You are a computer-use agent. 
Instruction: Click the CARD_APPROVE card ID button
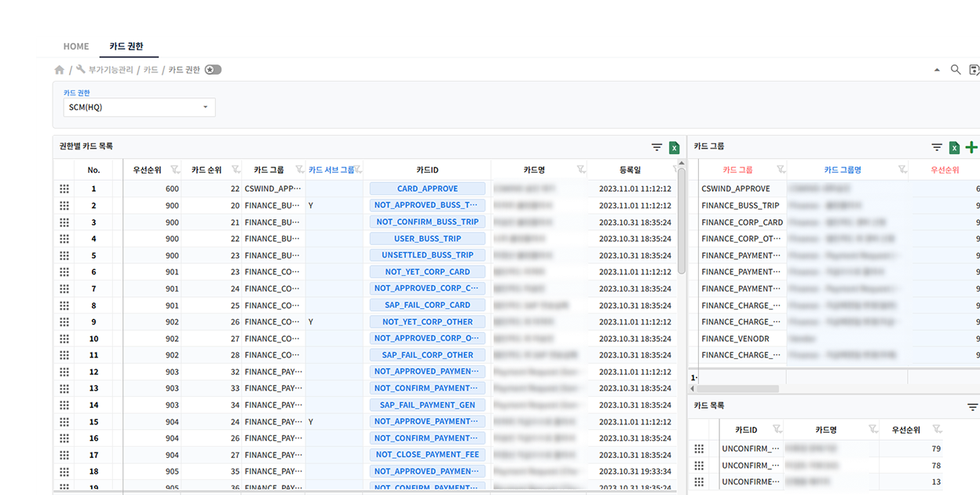[427, 189]
